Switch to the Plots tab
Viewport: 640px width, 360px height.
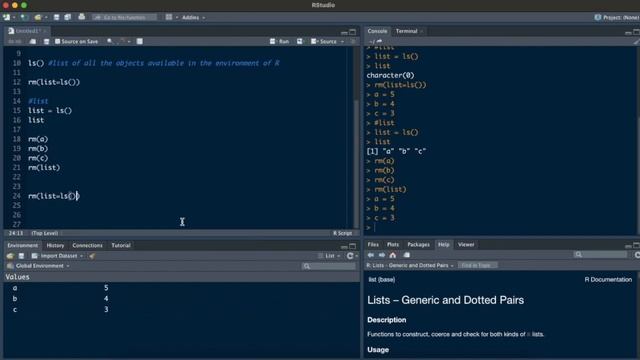point(393,244)
